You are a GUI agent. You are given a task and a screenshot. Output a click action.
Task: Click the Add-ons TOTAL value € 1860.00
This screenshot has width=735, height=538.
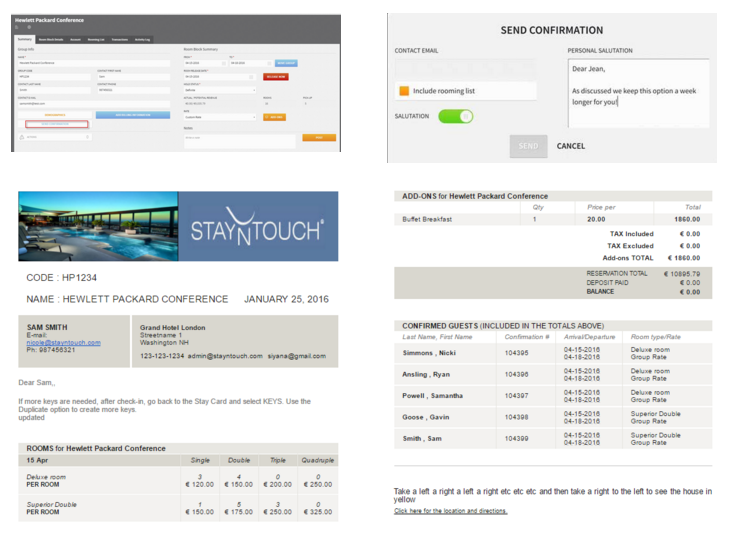(x=684, y=258)
